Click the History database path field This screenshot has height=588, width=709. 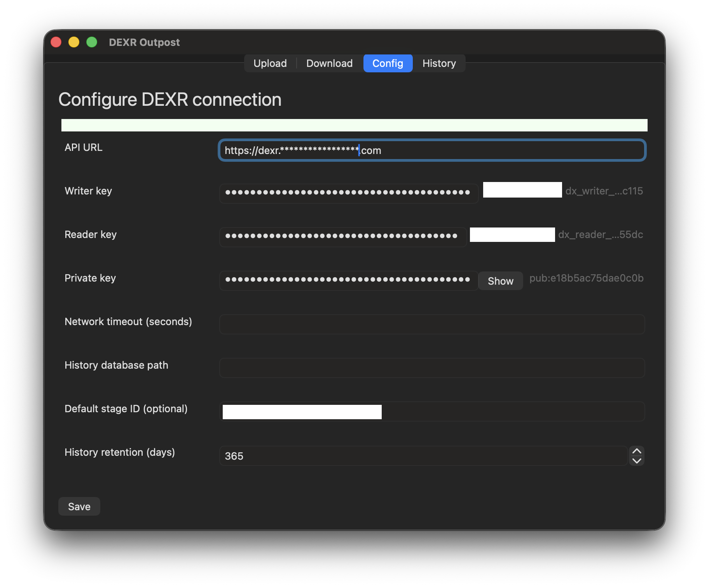point(432,368)
